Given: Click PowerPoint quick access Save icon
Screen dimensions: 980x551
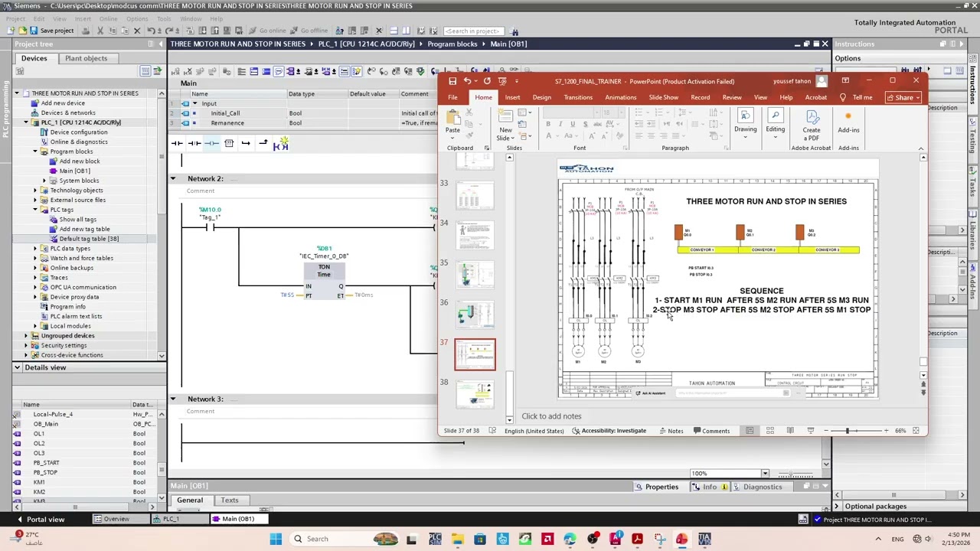Looking at the screenshot, I should (452, 81).
